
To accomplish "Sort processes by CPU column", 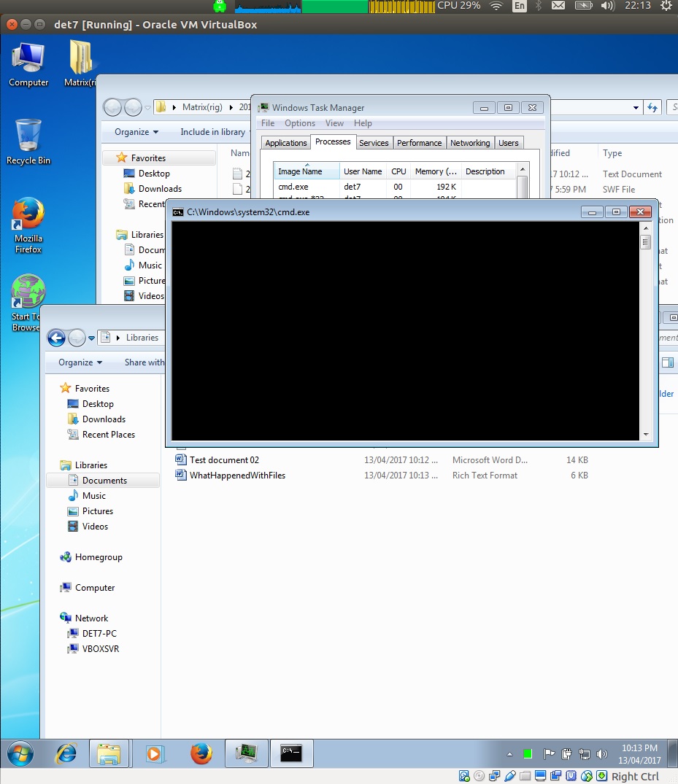I will click(x=398, y=171).
